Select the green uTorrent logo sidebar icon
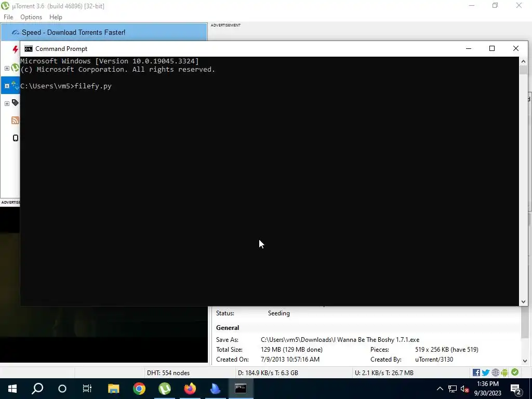The height and width of the screenshot is (399, 532). tap(15, 68)
